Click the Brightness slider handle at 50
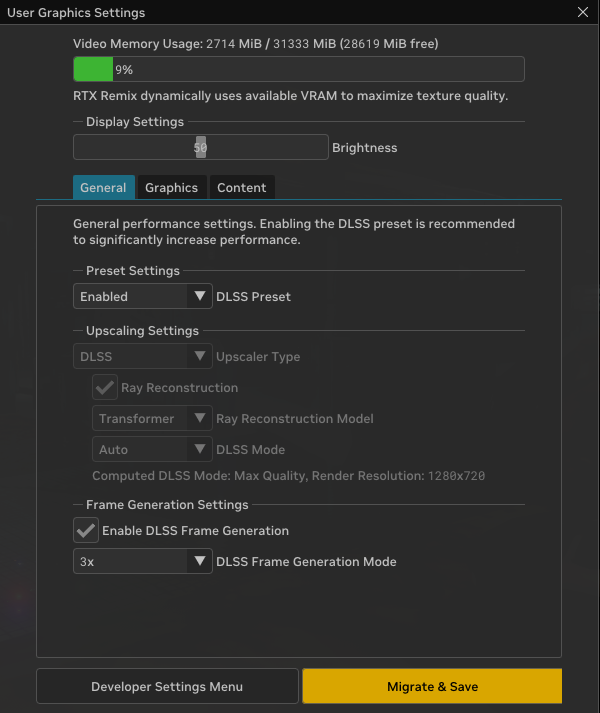 (x=201, y=147)
